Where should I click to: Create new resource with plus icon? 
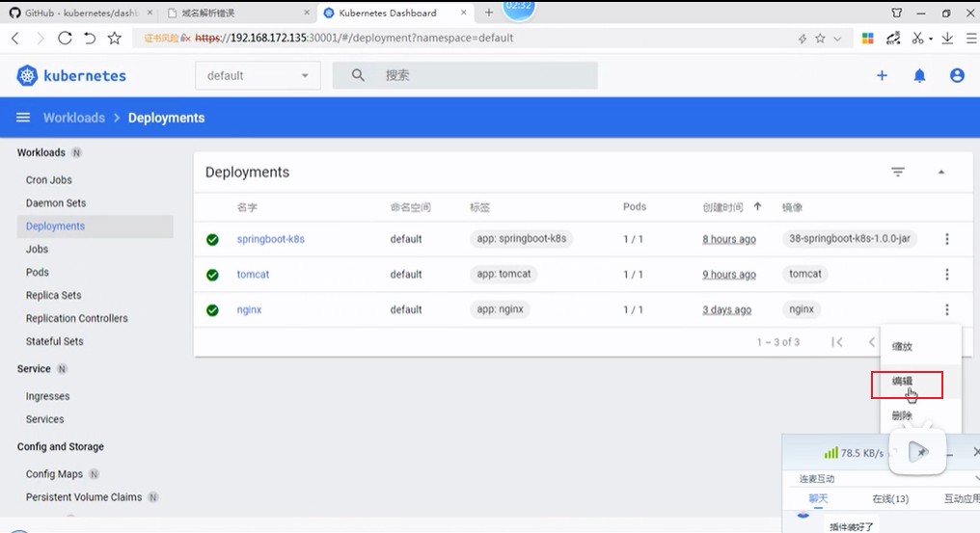tap(882, 75)
